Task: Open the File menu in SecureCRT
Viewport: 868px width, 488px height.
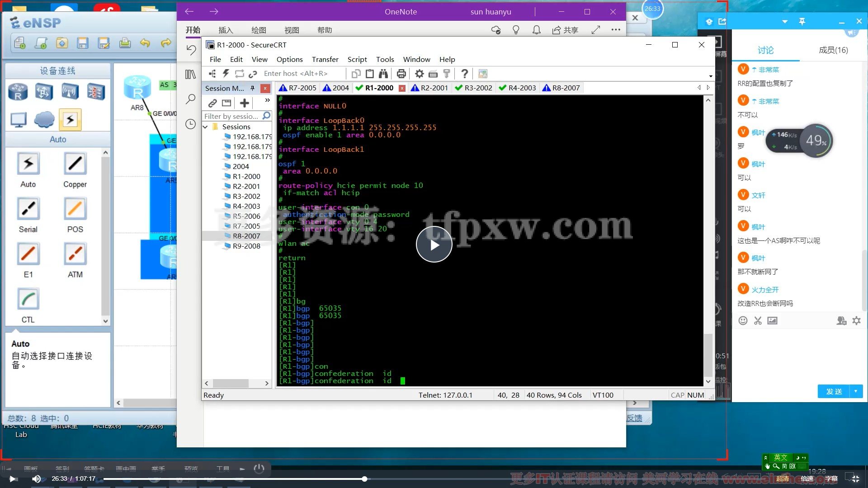Action: (215, 59)
